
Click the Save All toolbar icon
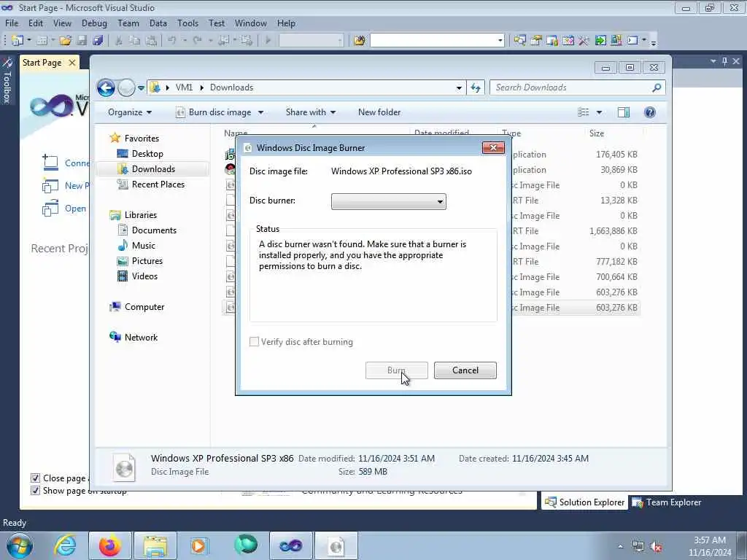98,41
